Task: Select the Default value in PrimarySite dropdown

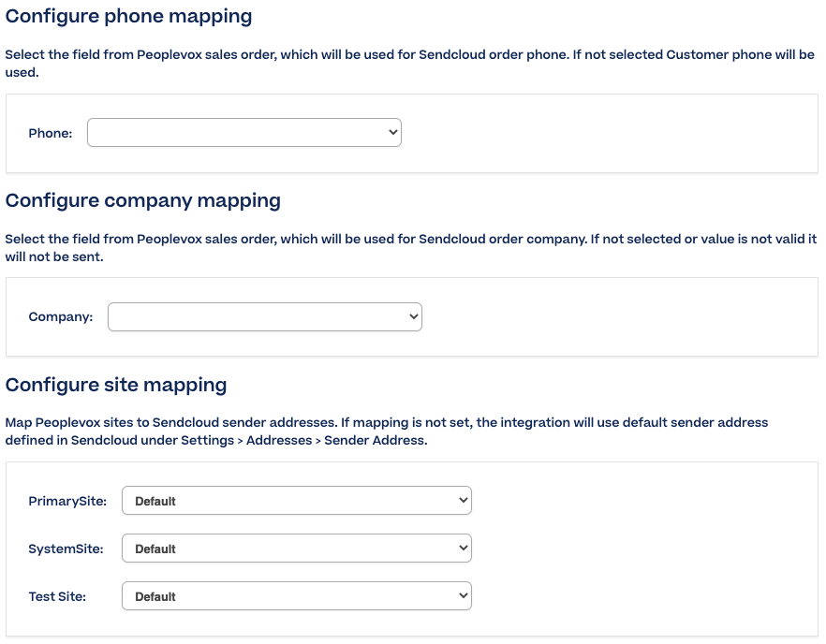Action: [x=155, y=502]
